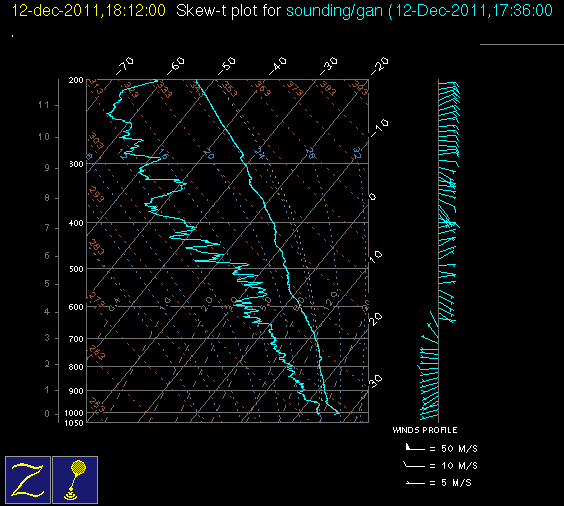Click the '10' km altitude tick label

(44, 137)
